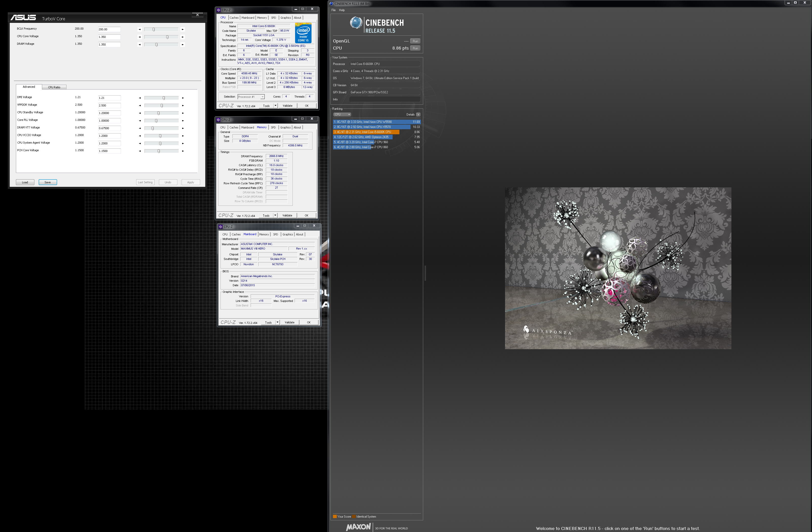Screen dimensions: 812x532
Task: Decrease DRAM VTT Voltage with left arrow
Action: click(x=139, y=128)
